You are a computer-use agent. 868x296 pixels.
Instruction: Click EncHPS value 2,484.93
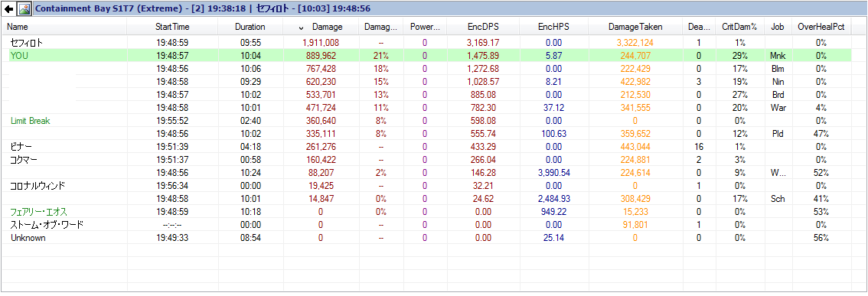553,199
